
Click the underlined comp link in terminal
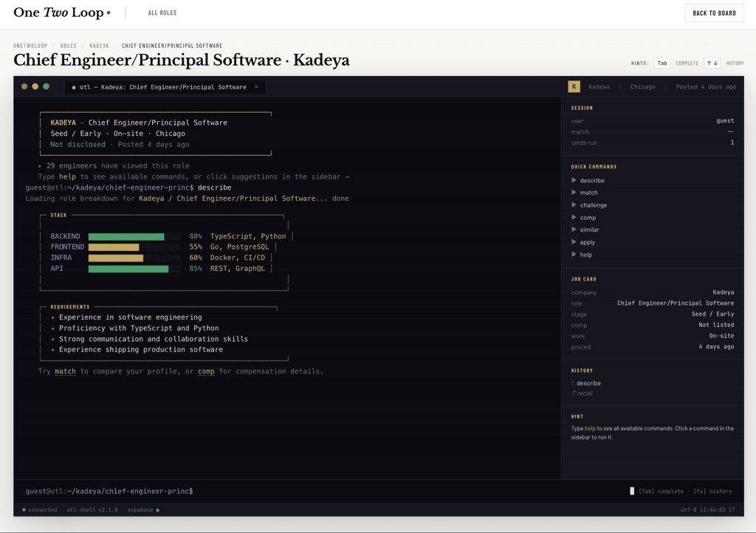[x=206, y=371]
